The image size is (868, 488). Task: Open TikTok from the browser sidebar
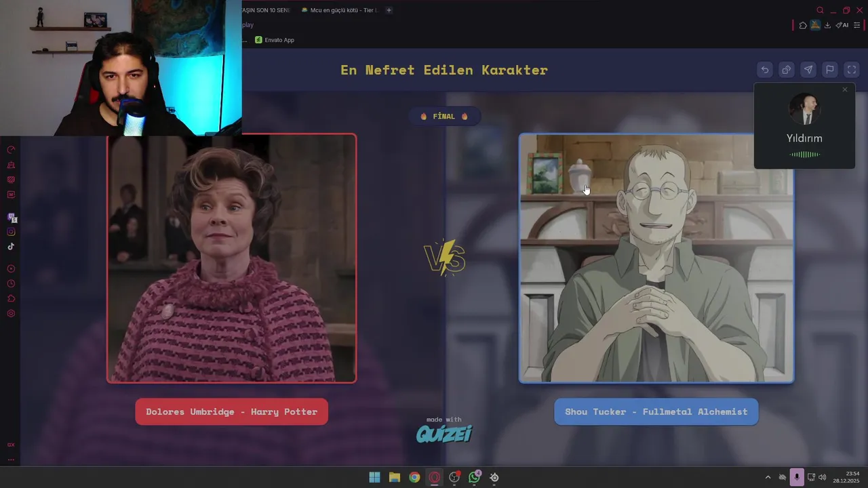pyautogui.click(x=11, y=247)
